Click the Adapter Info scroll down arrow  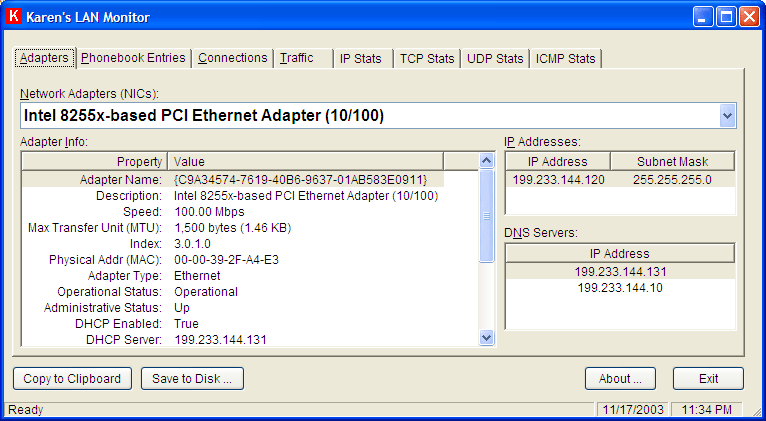(487, 337)
